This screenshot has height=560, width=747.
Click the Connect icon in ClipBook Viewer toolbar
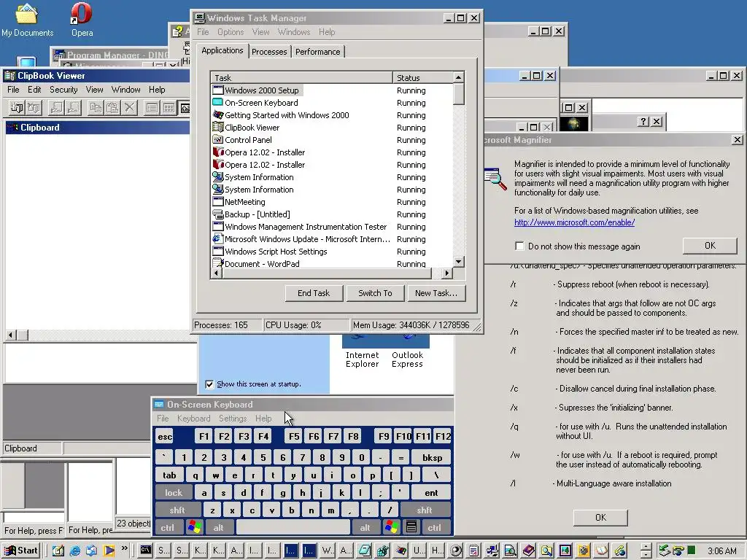[17, 108]
